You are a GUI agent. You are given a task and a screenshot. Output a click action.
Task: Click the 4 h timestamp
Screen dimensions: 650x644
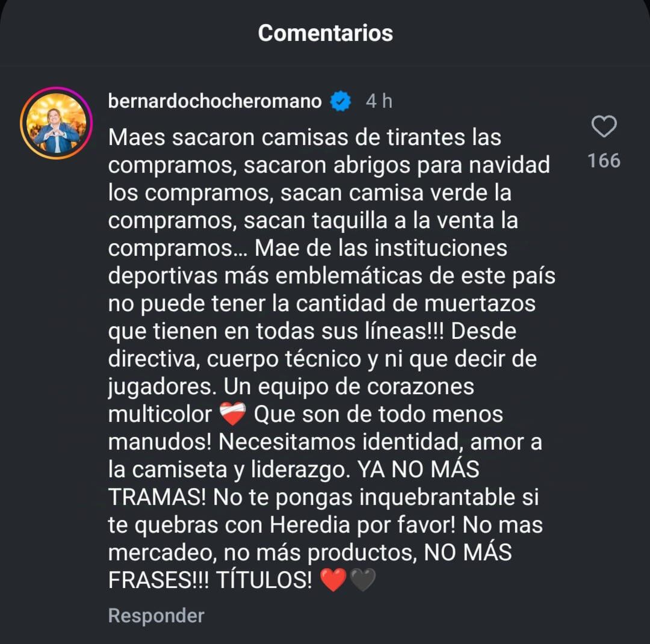(379, 101)
